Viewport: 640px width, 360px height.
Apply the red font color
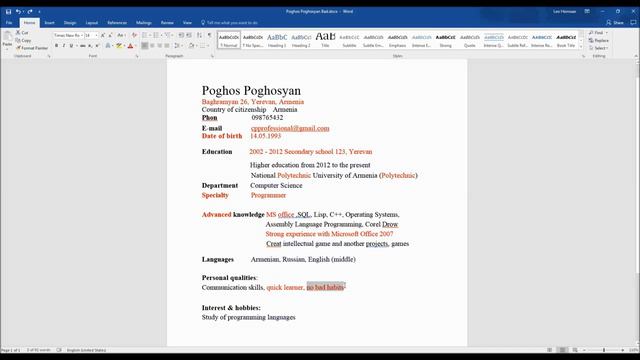click(x=130, y=46)
